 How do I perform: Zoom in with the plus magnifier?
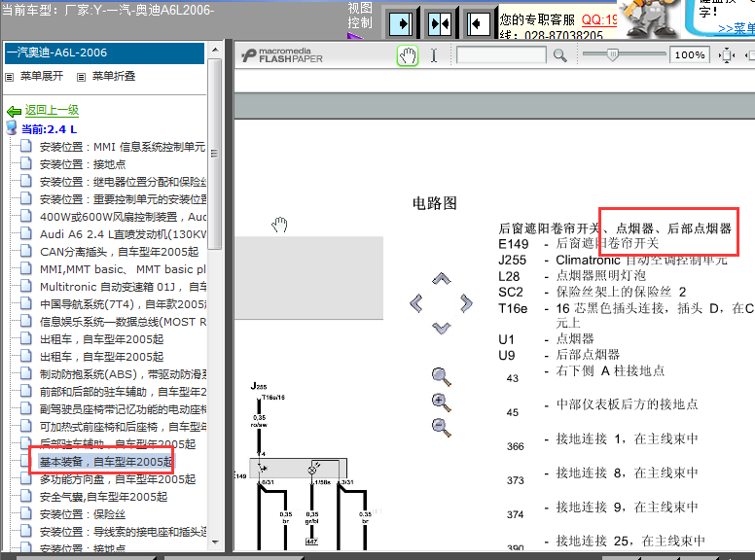click(x=441, y=402)
